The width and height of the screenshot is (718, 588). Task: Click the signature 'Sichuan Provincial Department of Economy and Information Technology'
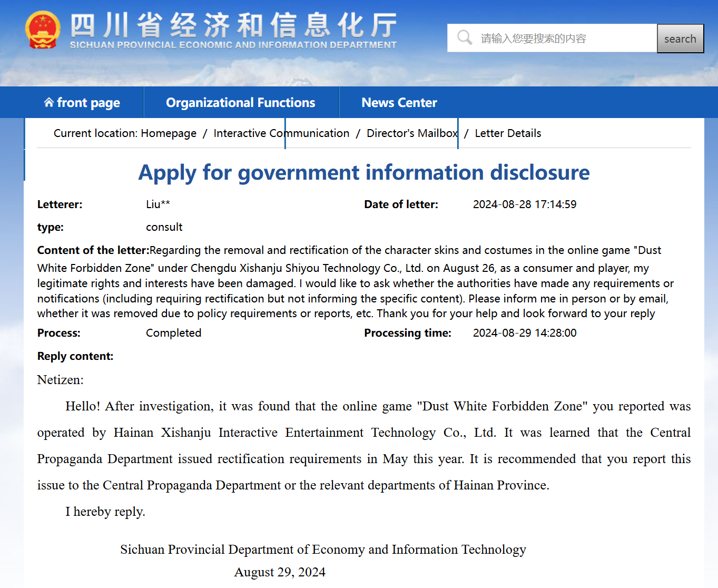click(323, 550)
